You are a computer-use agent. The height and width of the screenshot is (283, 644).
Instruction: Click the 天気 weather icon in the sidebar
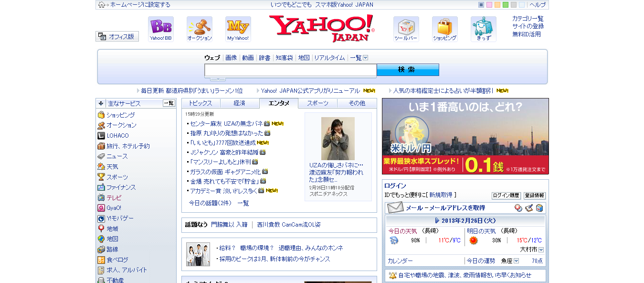tap(101, 167)
